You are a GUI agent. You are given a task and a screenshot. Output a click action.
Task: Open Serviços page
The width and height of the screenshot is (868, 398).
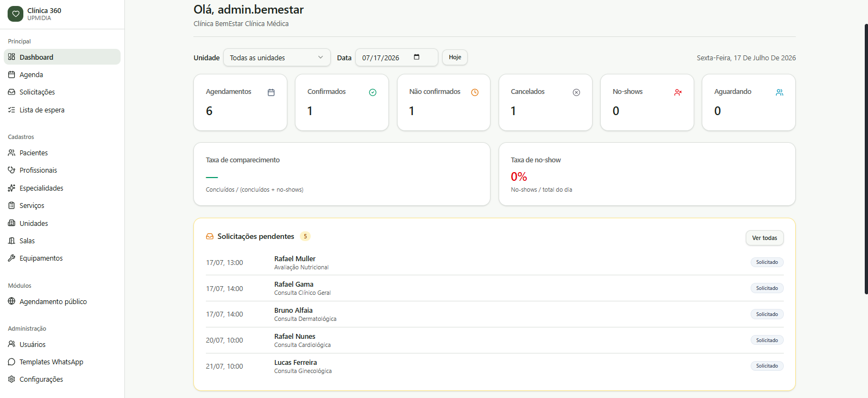[62, 205]
